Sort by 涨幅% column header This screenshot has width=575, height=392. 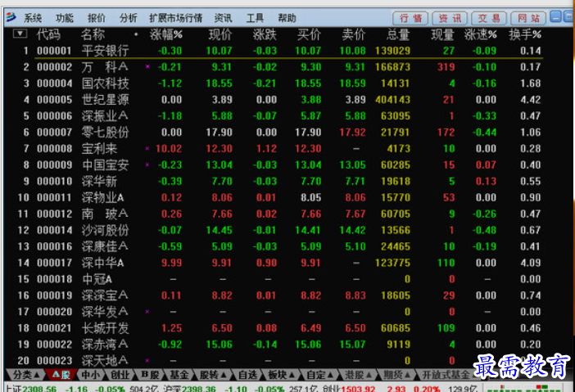(x=166, y=34)
